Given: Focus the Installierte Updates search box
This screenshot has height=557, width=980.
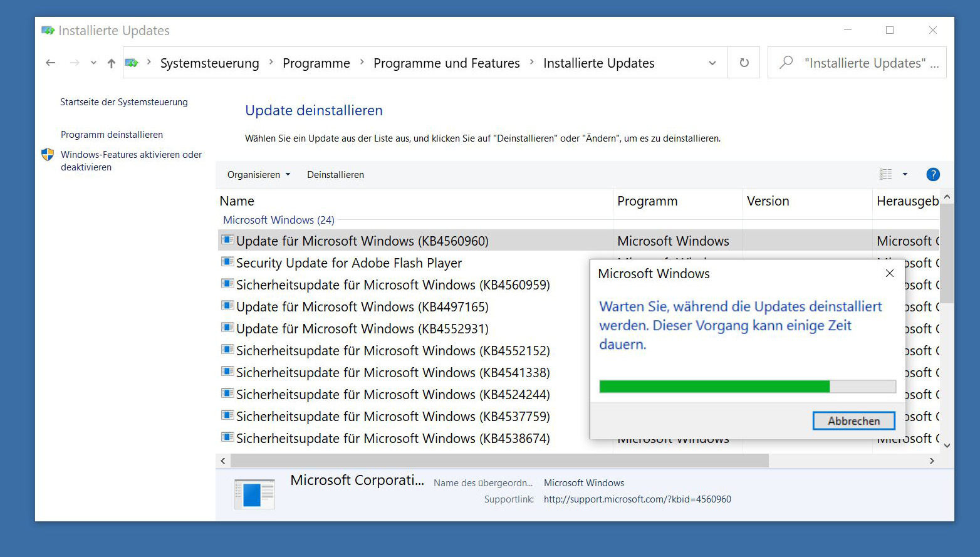Looking at the screenshot, I should click(x=857, y=63).
